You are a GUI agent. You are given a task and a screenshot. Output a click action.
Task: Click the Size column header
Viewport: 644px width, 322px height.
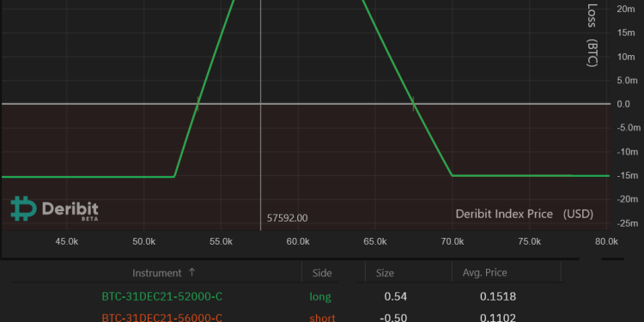point(385,273)
